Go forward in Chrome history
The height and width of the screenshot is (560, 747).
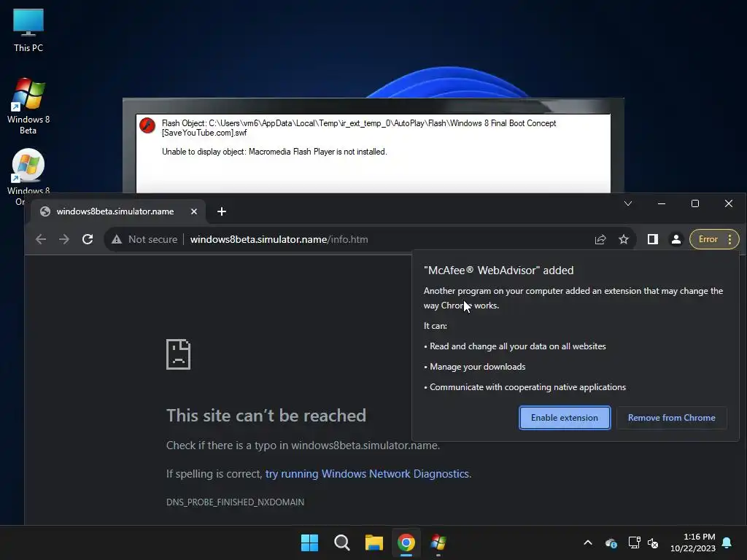tap(64, 239)
